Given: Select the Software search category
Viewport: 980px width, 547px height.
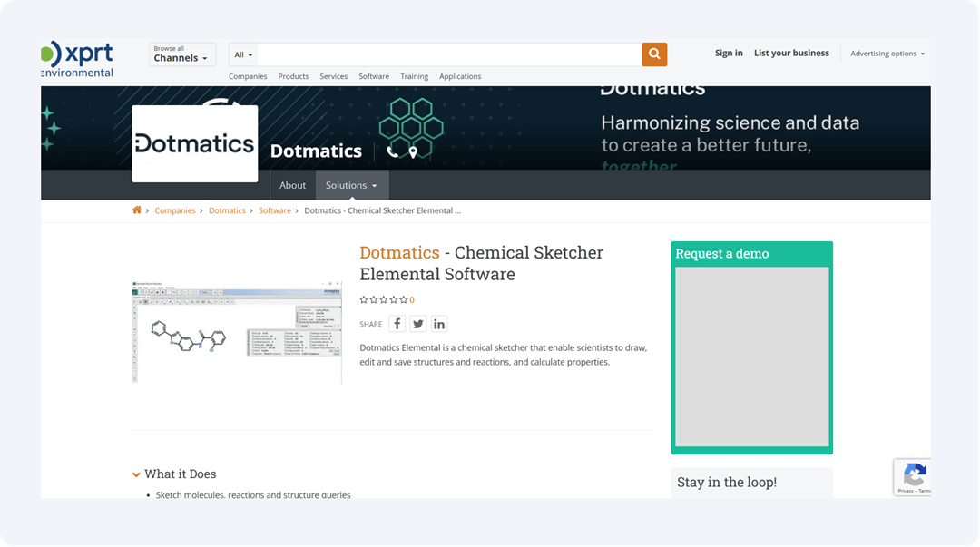Looking at the screenshot, I should pos(374,76).
